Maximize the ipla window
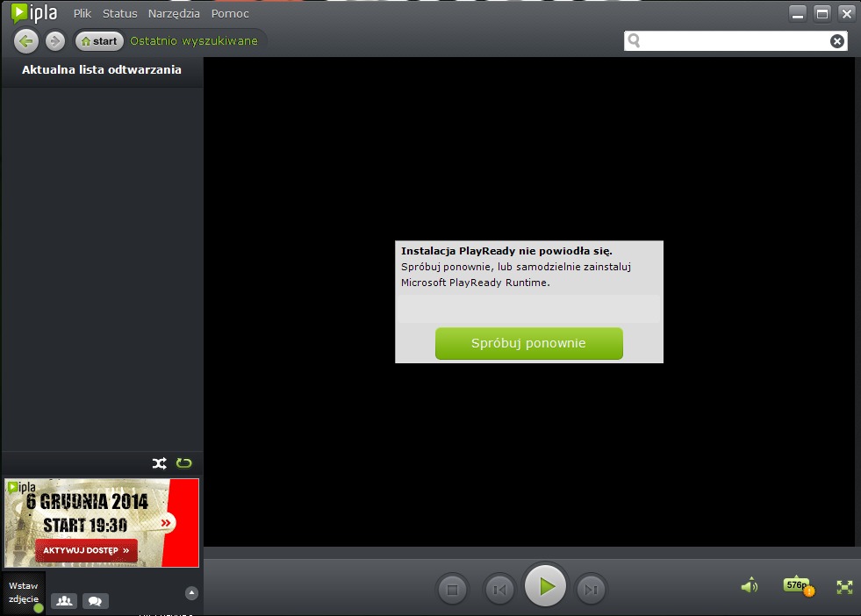861x616 pixels. (822, 14)
